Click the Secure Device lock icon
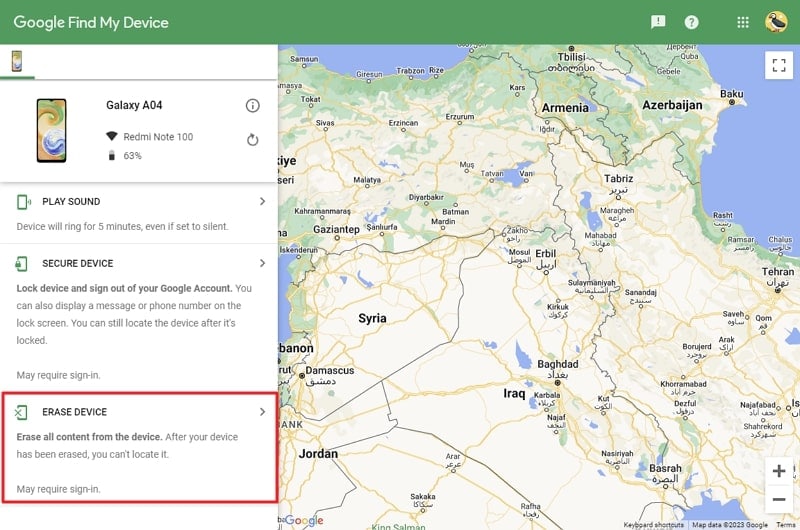Image resolution: width=800 pixels, height=530 pixels. click(x=21, y=264)
